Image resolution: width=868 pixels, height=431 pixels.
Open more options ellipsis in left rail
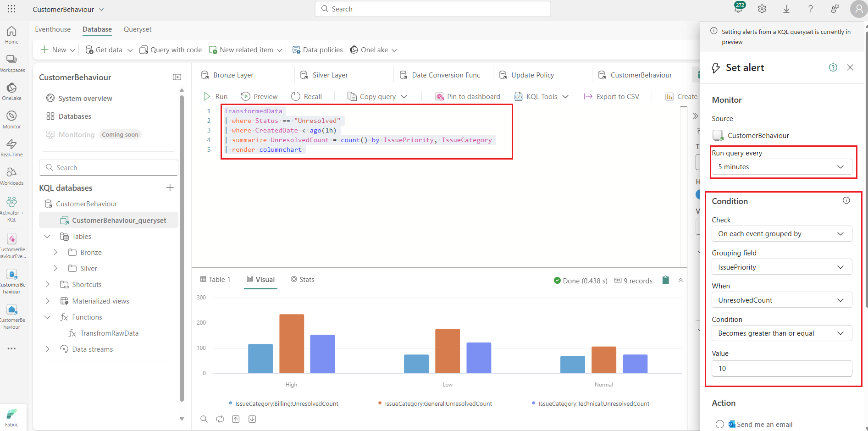tap(11, 348)
